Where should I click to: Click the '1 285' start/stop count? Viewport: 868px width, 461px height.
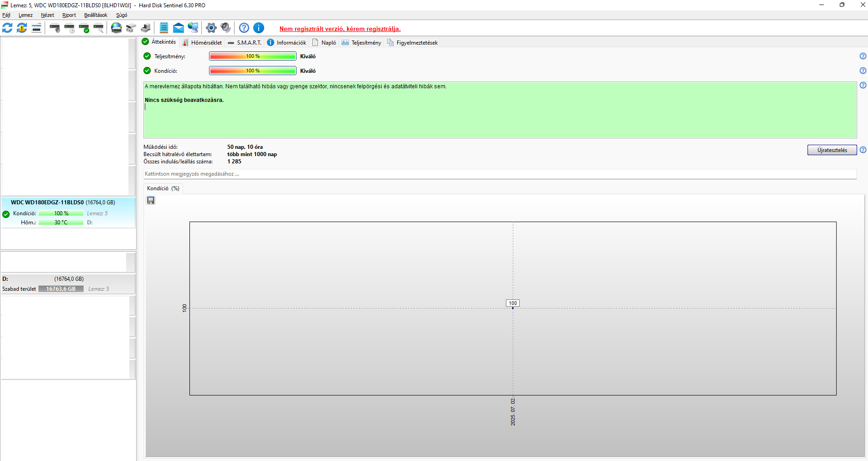235,162
